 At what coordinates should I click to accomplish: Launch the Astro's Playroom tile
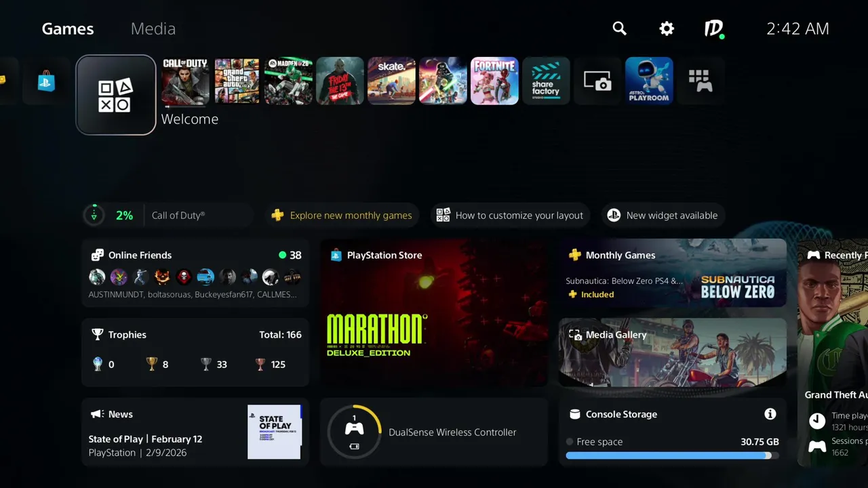[x=649, y=81]
